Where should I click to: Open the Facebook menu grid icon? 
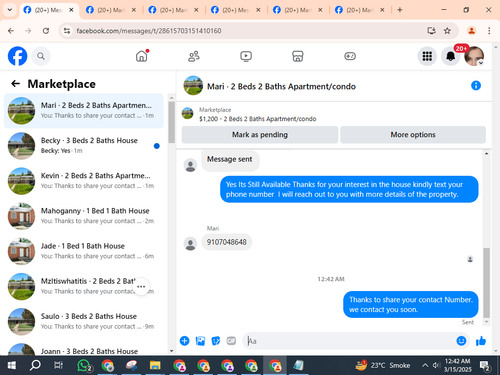[x=427, y=56]
